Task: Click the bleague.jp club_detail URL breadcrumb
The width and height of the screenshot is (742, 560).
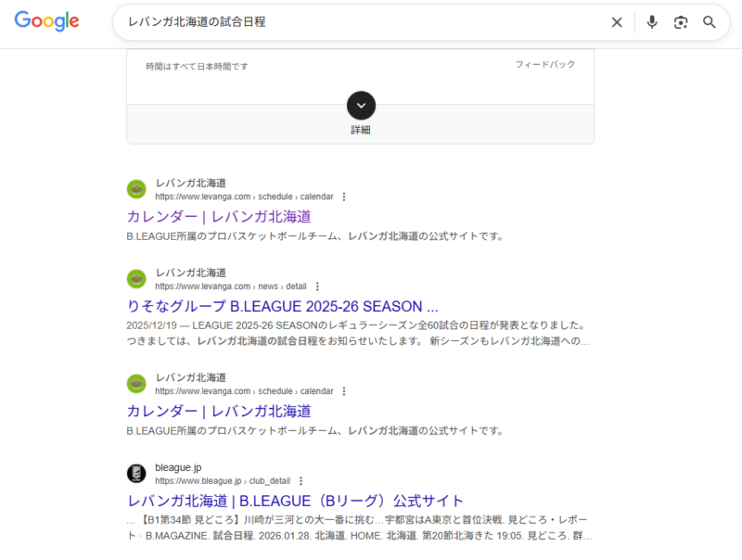Action: point(223,481)
